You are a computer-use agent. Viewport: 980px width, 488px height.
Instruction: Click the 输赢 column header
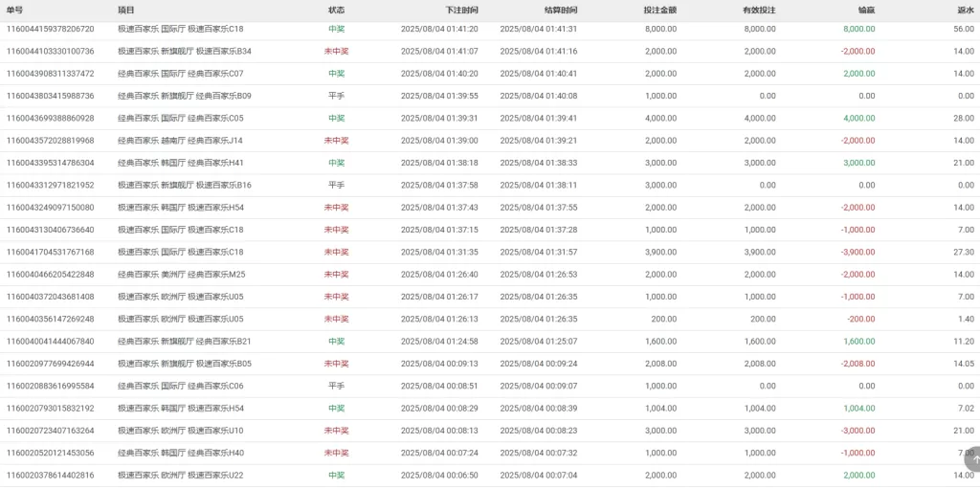867,11
